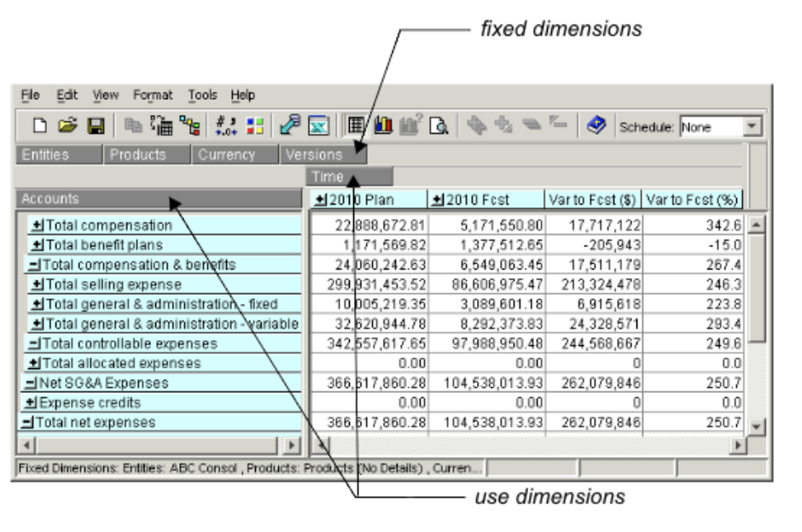The image size is (802, 532).
Task: Click the Save diskette toolbar icon
Action: (x=96, y=127)
